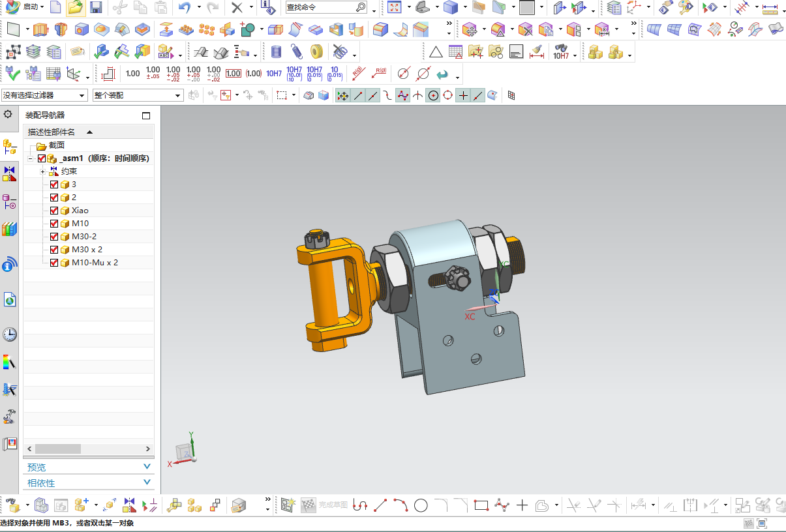Toggle checkbox for M10-Mu x 2
The height and width of the screenshot is (532, 786).
[x=54, y=263]
